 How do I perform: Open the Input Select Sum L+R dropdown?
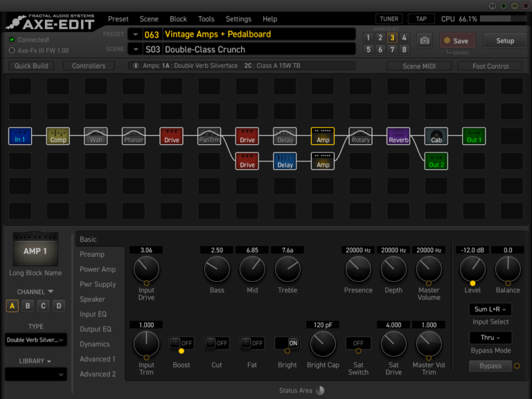490,309
